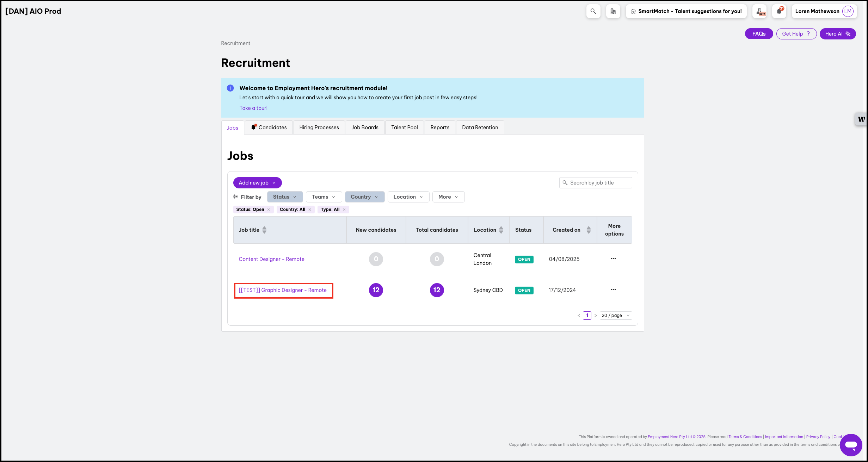
Task: Change the 20 / page selector
Action: (615, 316)
